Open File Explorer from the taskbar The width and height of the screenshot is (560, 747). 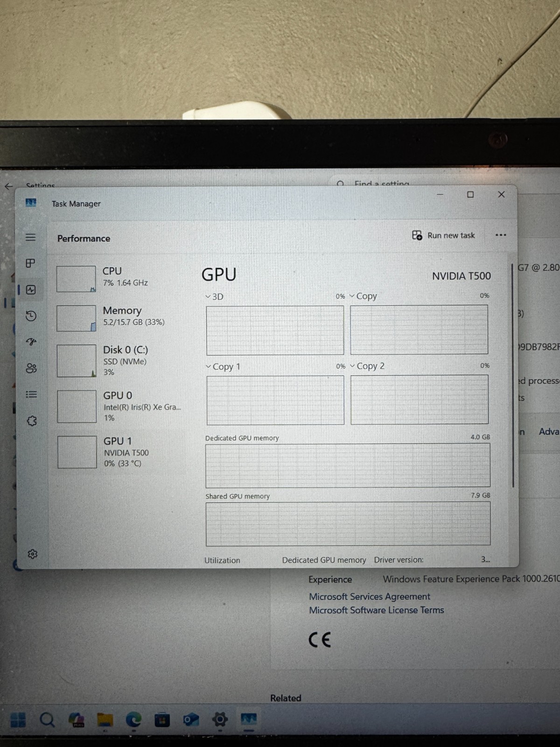tap(105, 720)
